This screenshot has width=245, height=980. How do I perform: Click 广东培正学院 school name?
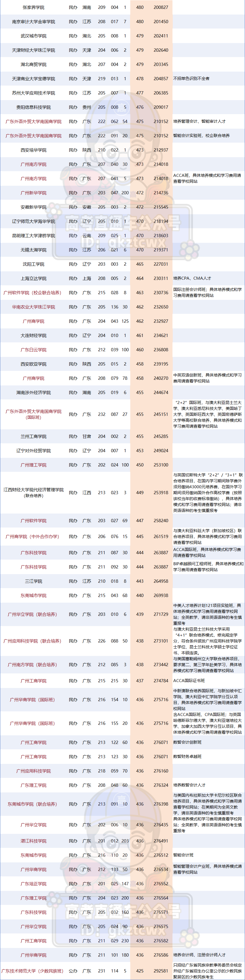click(x=33, y=884)
